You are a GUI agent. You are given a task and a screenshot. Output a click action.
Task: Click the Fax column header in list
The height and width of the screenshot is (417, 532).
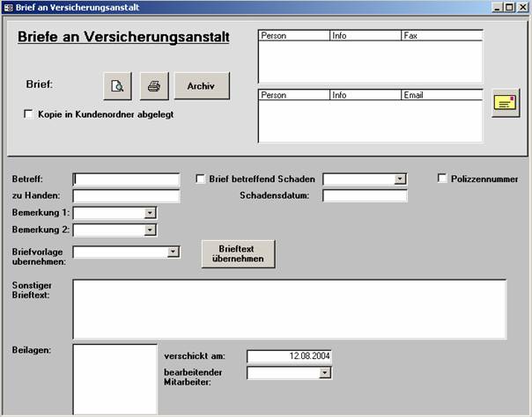(x=440, y=36)
